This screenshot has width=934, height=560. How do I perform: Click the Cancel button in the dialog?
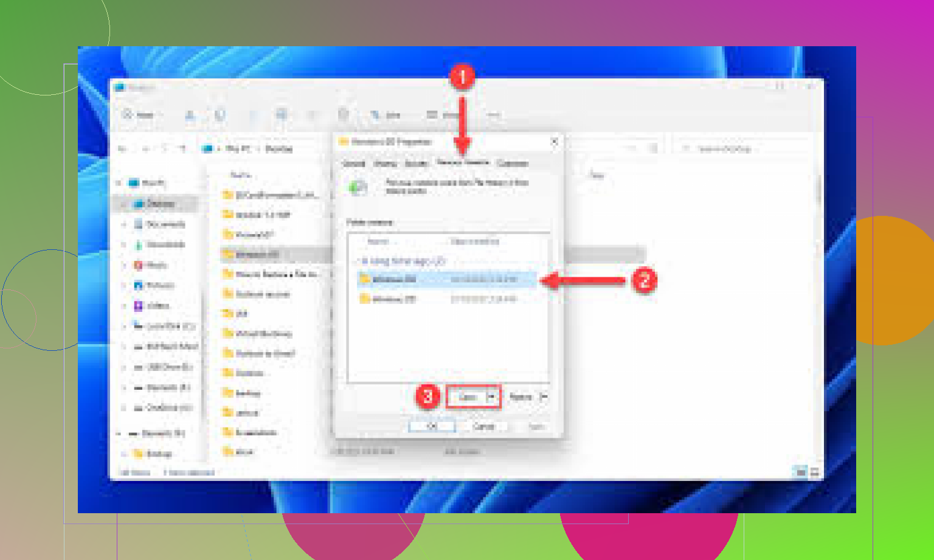[484, 426]
